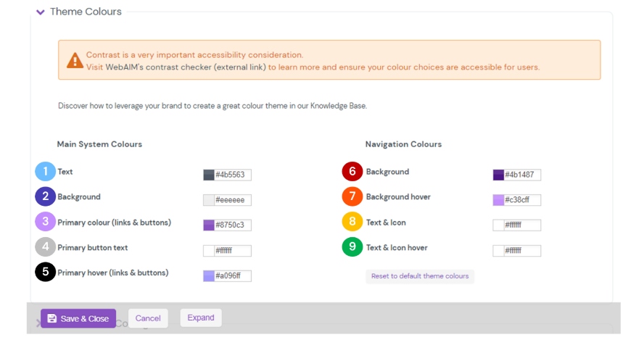Open Navigation Background swatch #4b1487

pyautogui.click(x=498, y=175)
